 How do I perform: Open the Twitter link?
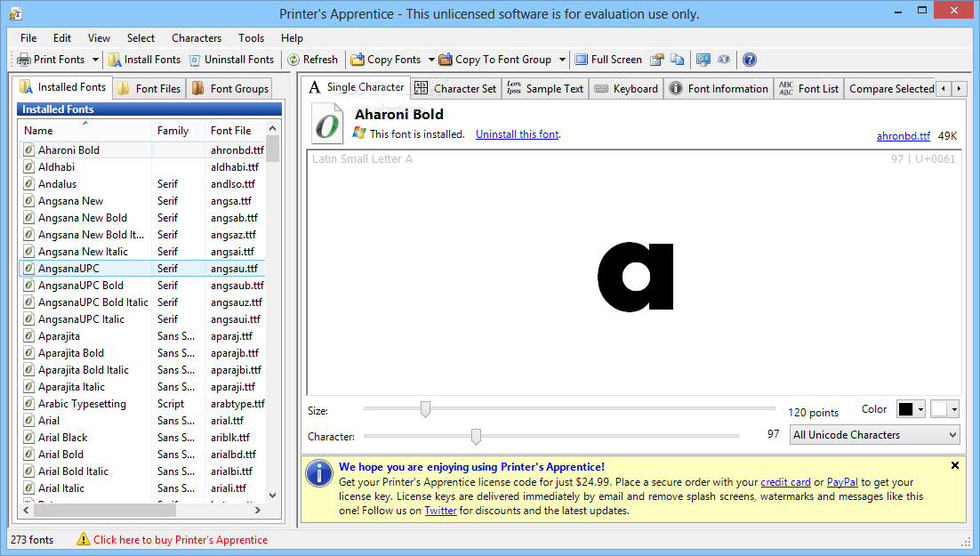coord(440,511)
